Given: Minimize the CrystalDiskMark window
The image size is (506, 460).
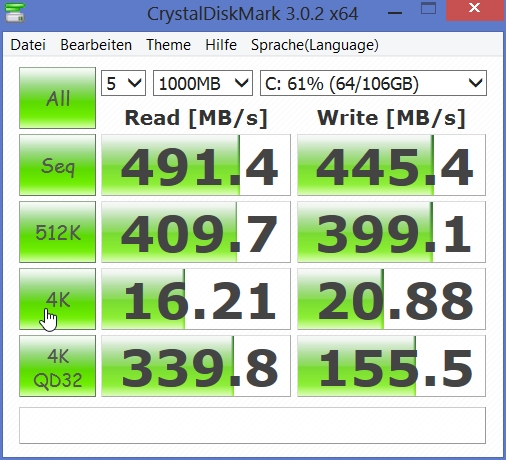Looking at the screenshot, I should 395,13.
